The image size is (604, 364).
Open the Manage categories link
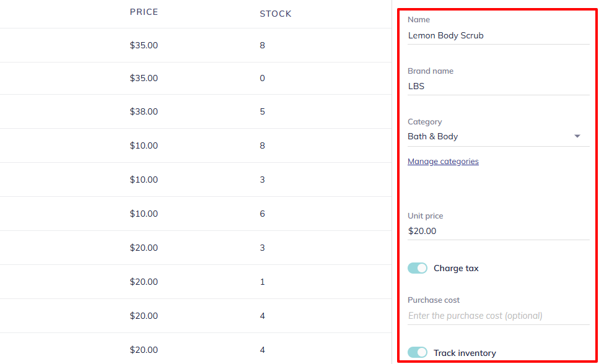pos(443,162)
